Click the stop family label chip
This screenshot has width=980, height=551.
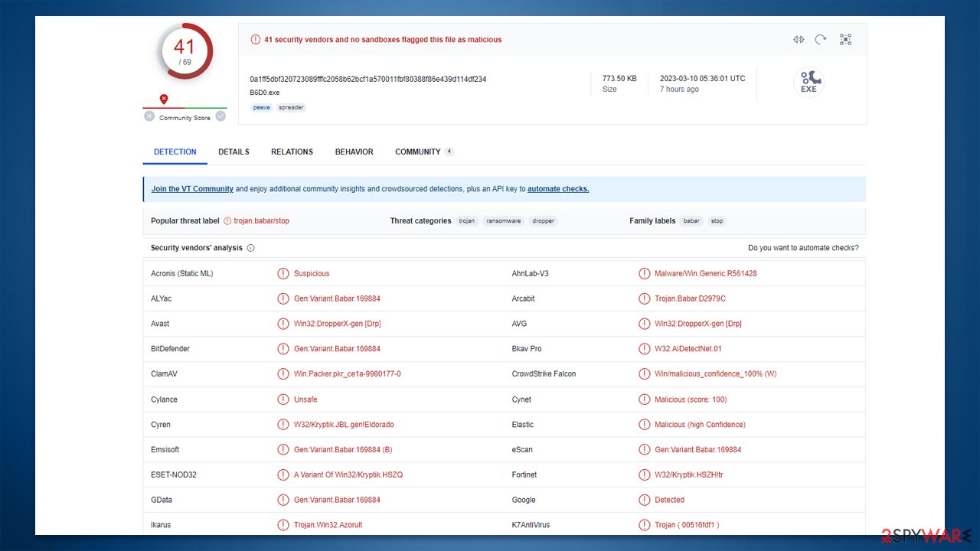pyautogui.click(x=717, y=221)
